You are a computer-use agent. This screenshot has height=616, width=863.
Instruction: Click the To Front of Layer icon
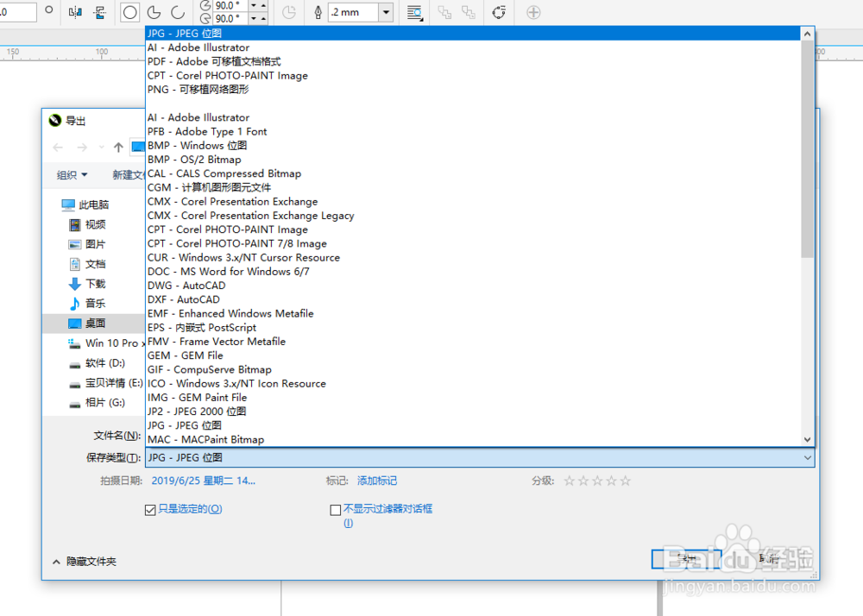click(x=444, y=12)
